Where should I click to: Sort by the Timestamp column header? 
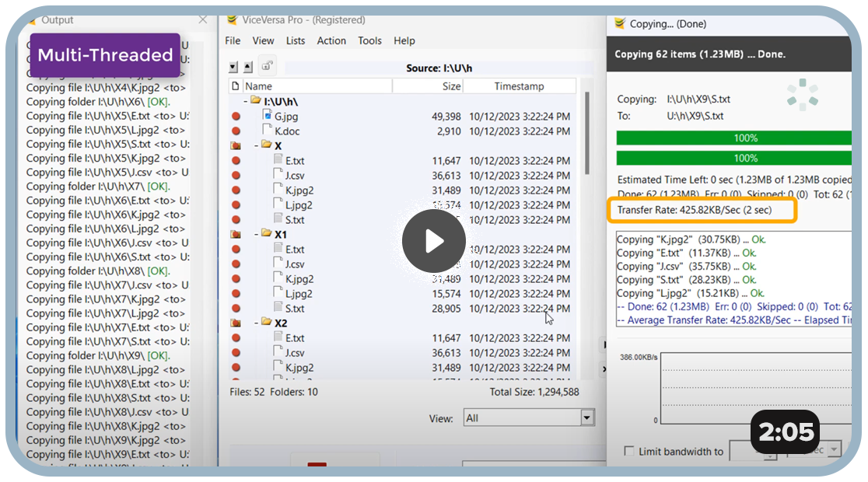point(520,86)
